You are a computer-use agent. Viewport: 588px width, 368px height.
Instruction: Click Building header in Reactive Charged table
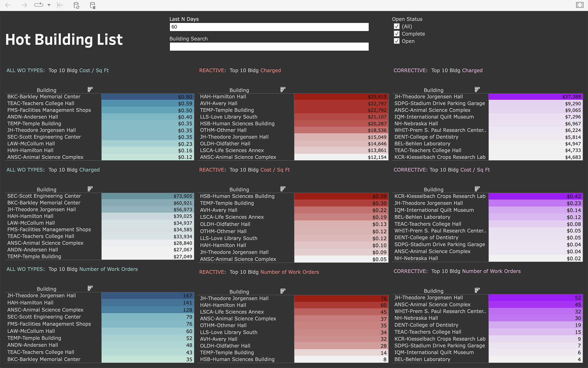pyautogui.click(x=239, y=90)
